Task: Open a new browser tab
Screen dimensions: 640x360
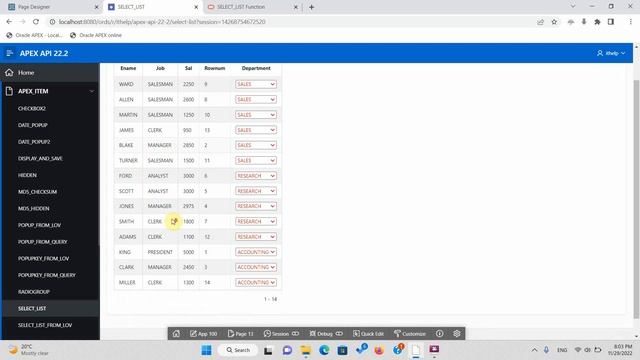Action: [311, 7]
